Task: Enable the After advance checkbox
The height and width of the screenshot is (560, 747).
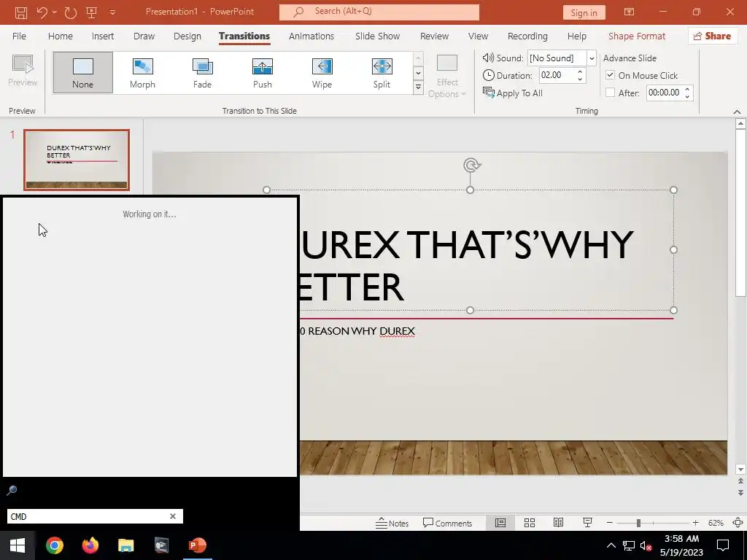Action: [x=610, y=93]
